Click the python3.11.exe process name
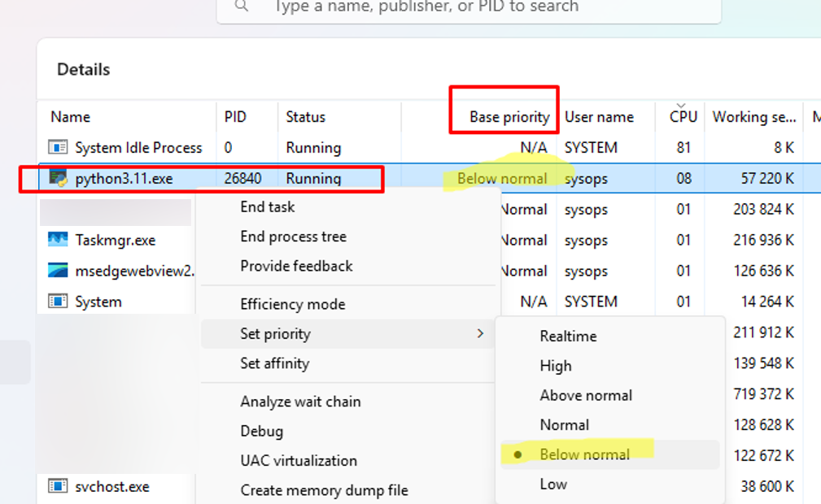 tap(124, 179)
